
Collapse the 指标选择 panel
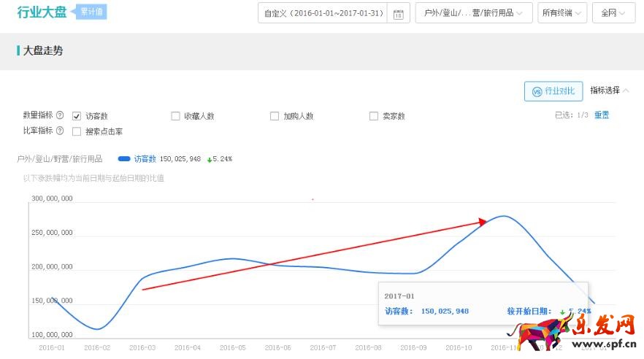click(610, 90)
